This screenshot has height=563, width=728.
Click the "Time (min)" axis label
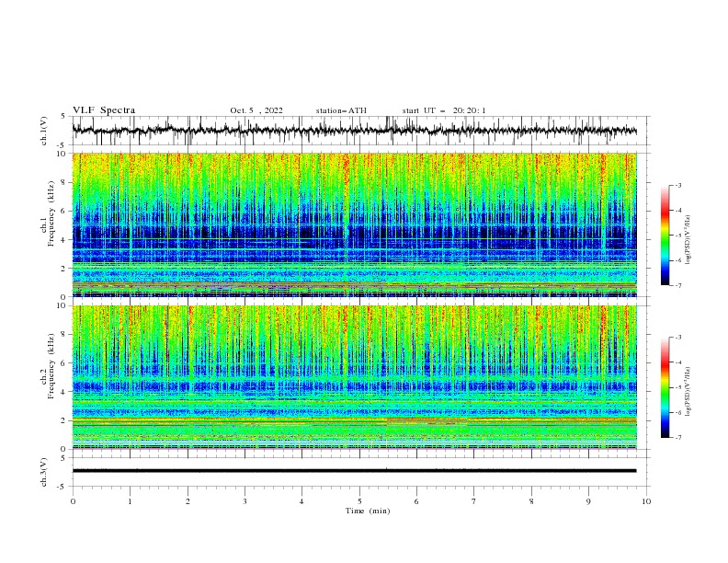coord(368,511)
